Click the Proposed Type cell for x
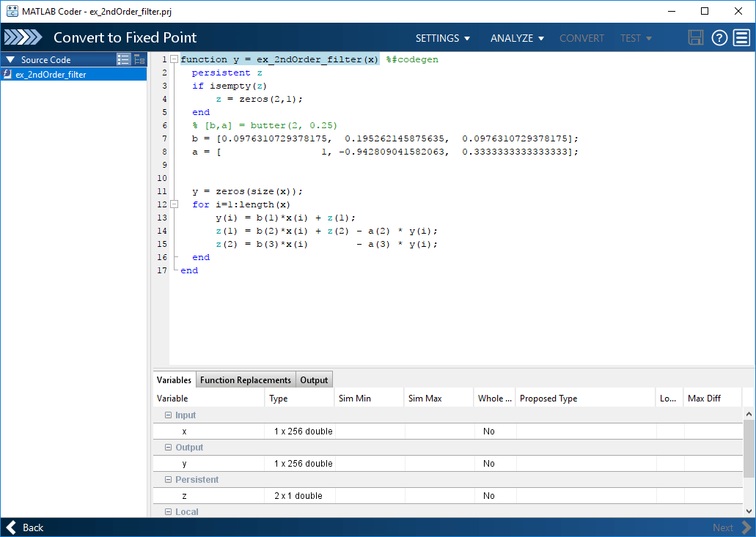 [586, 431]
